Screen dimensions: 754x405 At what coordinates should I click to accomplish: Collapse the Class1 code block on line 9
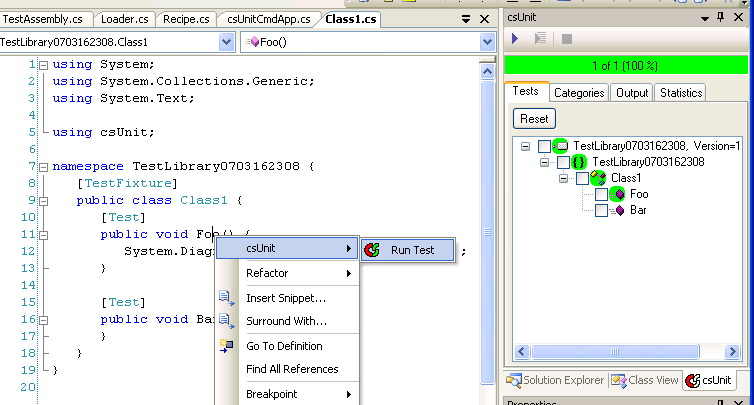pos(43,201)
